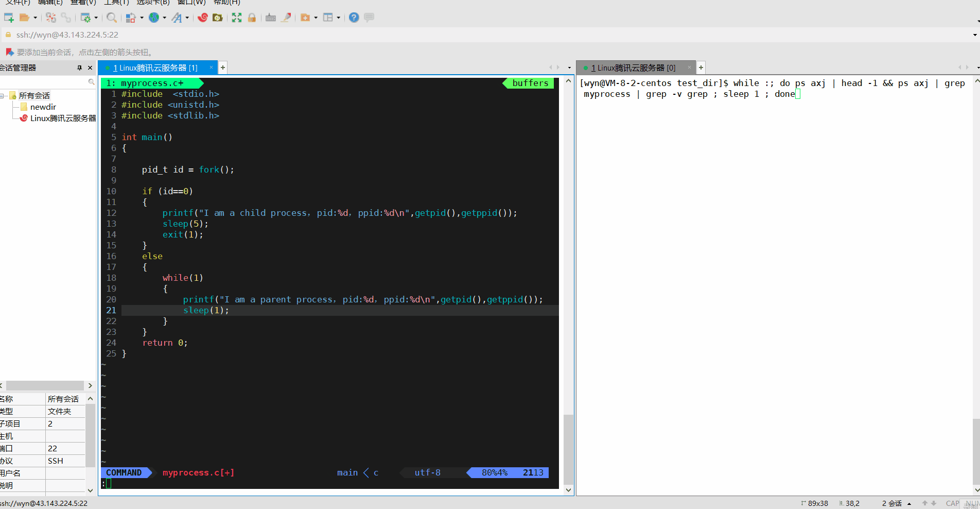The image size is (980, 509).
Task: Click the padlock lock-screen icon
Action: point(252,18)
